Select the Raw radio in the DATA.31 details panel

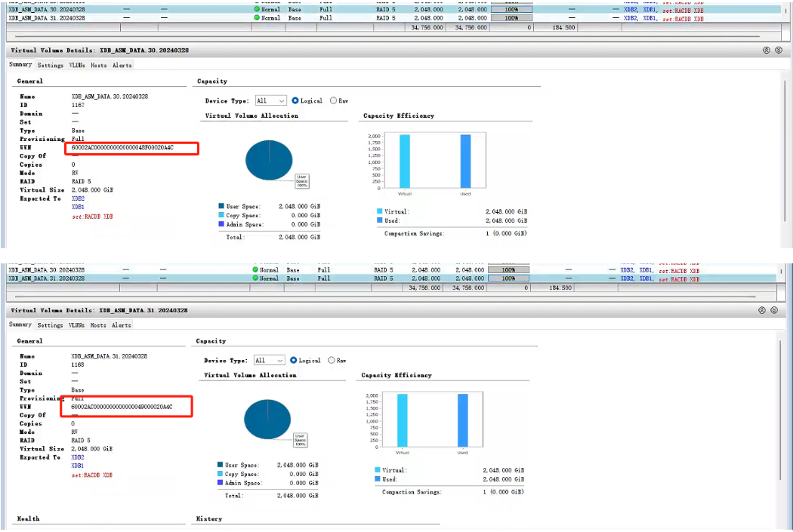pyautogui.click(x=332, y=360)
